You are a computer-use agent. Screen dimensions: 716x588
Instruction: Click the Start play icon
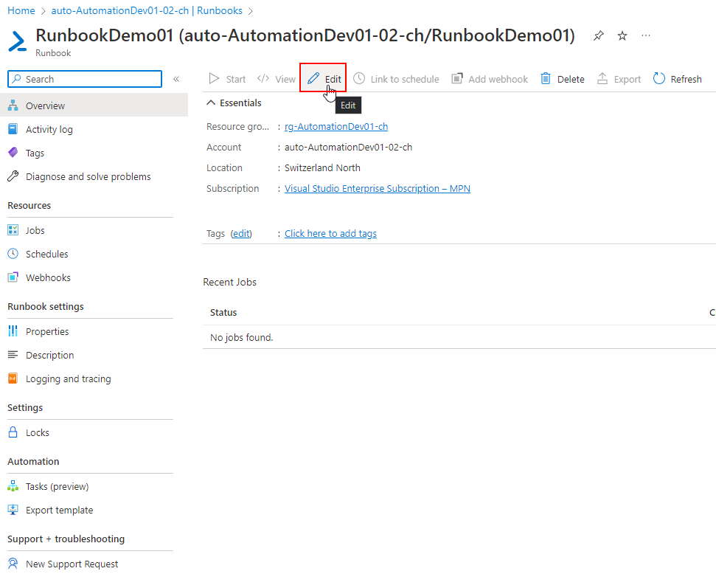tap(214, 79)
